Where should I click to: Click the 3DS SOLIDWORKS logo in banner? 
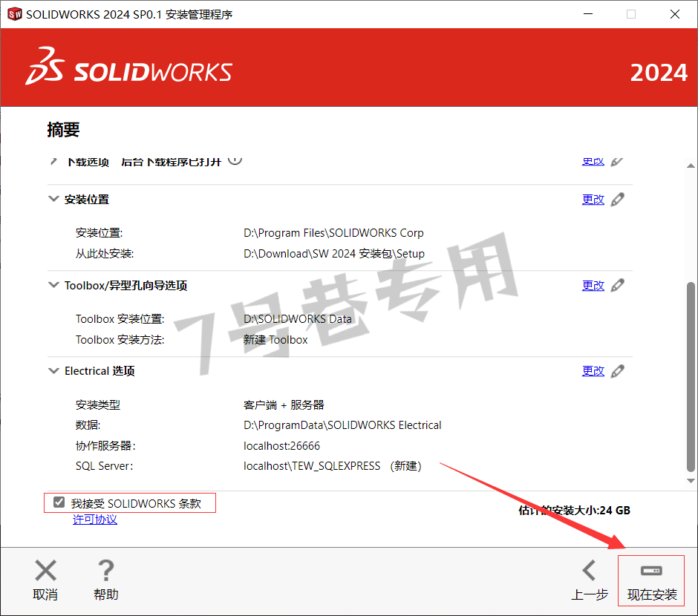pos(128,66)
